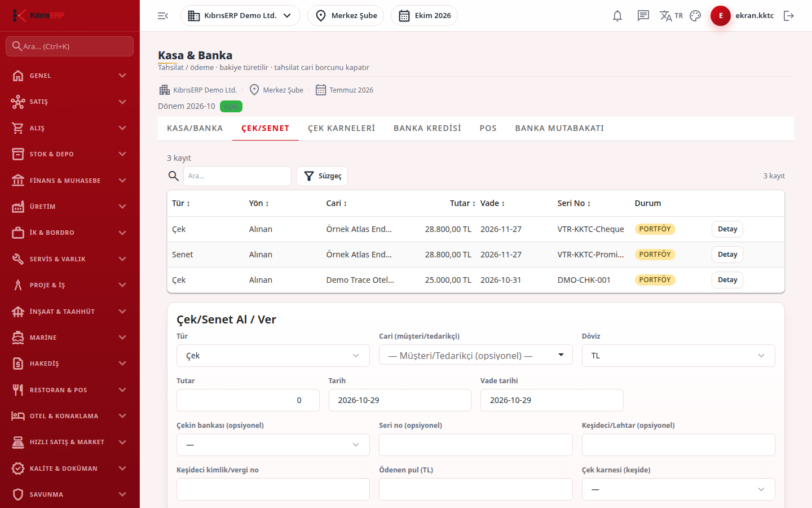This screenshot has height=508, width=812.
Task: Open GENEL home menu icon
Action: [x=18, y=76]
